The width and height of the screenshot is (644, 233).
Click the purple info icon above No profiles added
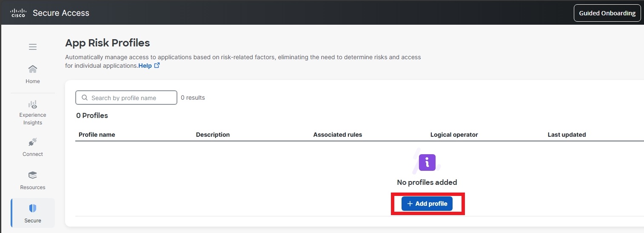click(427, 162)
